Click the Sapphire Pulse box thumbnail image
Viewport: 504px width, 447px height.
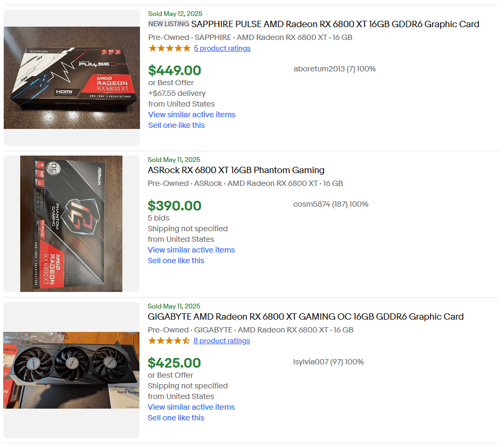(72, 78)
